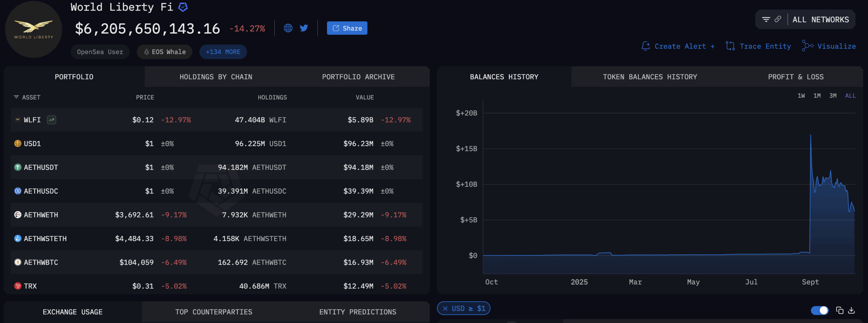This screenshot has width=868, height=323.
Task: Select the 3M chart time range
Action: coord(832,96)
